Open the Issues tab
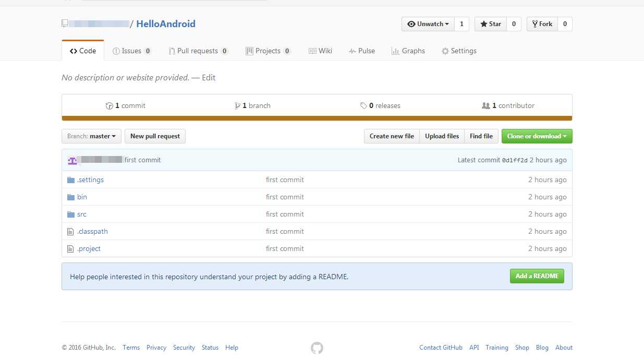The width and height of the screenshot is (644, 358). tap(132, 51)
